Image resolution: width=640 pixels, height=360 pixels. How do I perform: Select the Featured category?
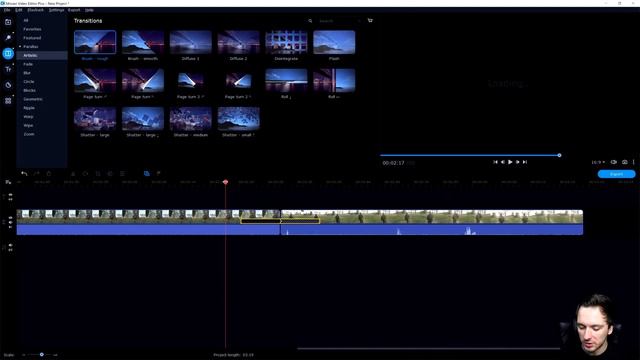[32, 38]
